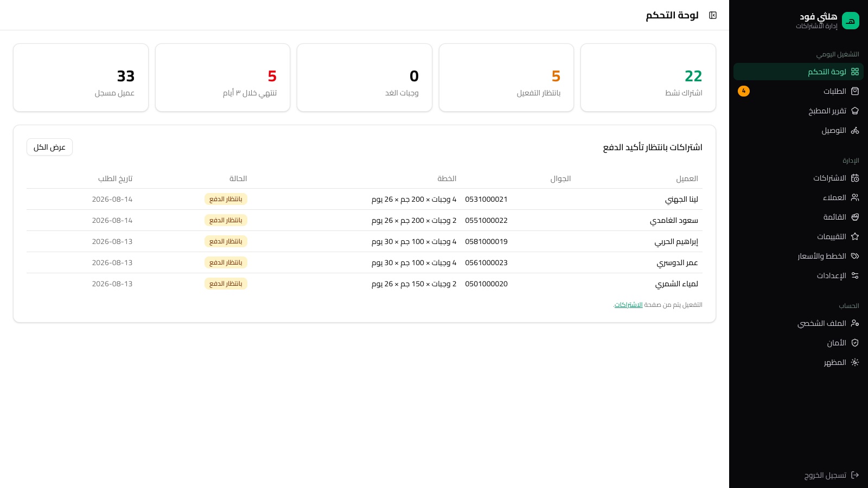The image size is (868, 488).
Task: Click the salad icon for القائمة
Action: click(x=855, y=217)
